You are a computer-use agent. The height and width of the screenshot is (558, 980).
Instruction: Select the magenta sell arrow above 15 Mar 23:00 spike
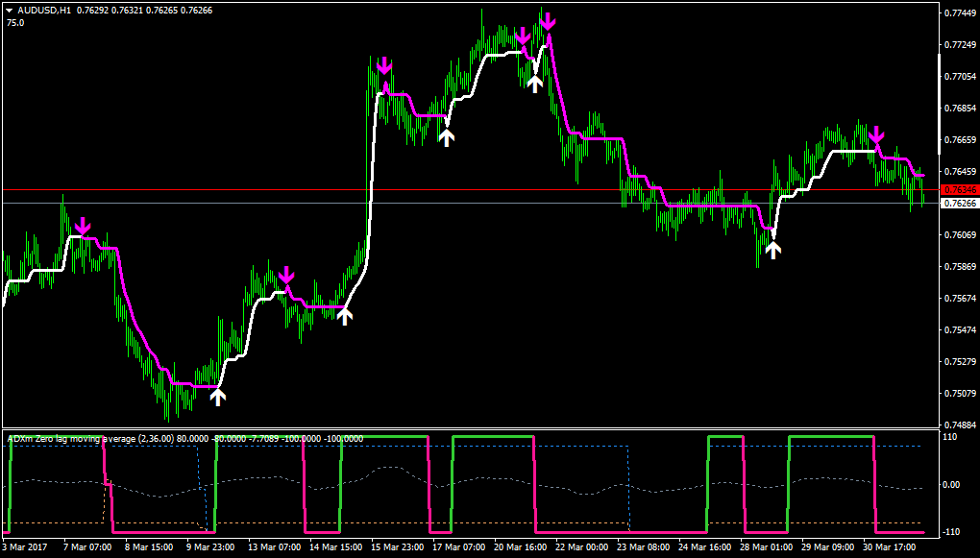coord(384,65)
